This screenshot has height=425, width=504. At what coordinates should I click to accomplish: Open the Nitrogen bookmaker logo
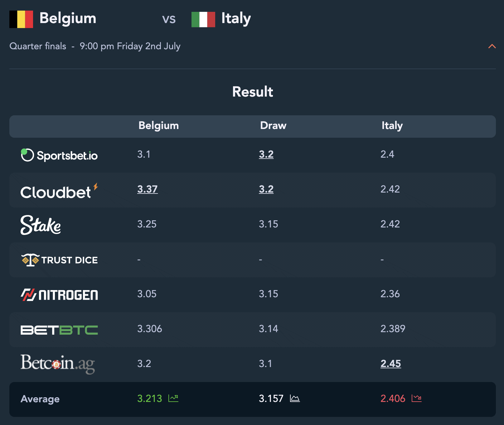click(x=59, y=295)
